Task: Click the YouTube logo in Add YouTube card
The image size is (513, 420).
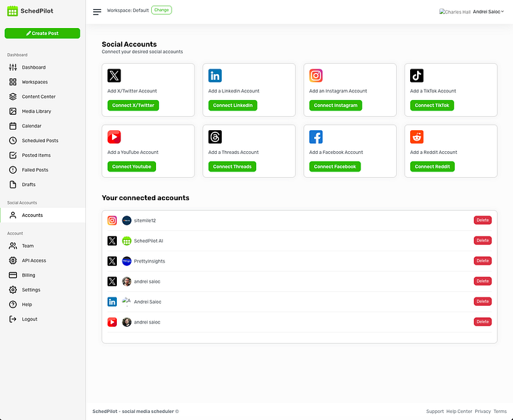Action: point(114,136)
